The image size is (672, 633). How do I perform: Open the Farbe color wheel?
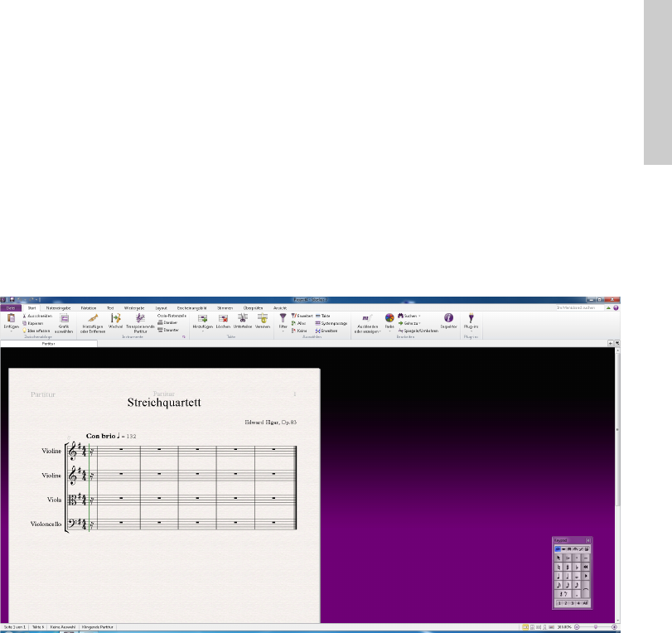[x=389, y=317]
